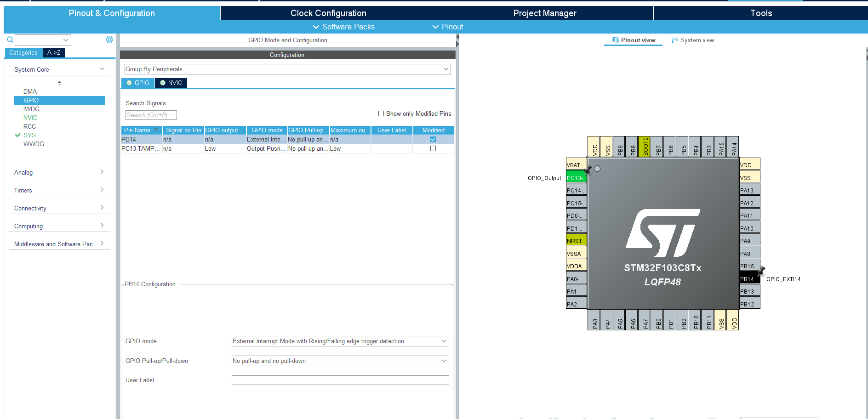Screen dimensions: 868x419
Task: Uncheck the Modified box for PB14 row
Action: 433,139
